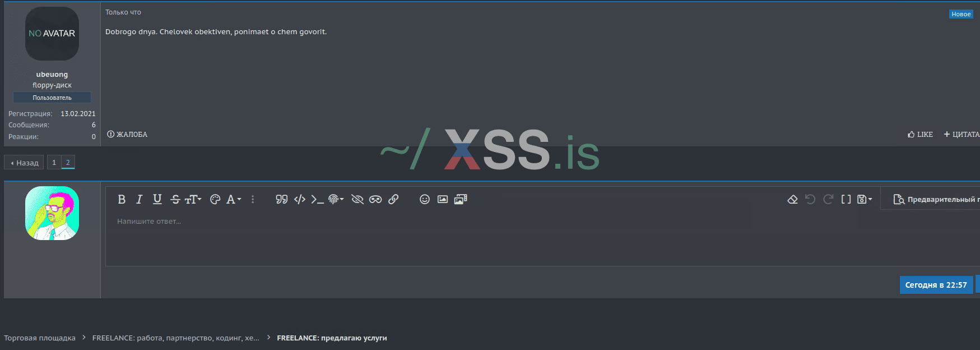980x350 pixels.
Task: Insert a link with the chain icon
Action: [x=393, y=199]
